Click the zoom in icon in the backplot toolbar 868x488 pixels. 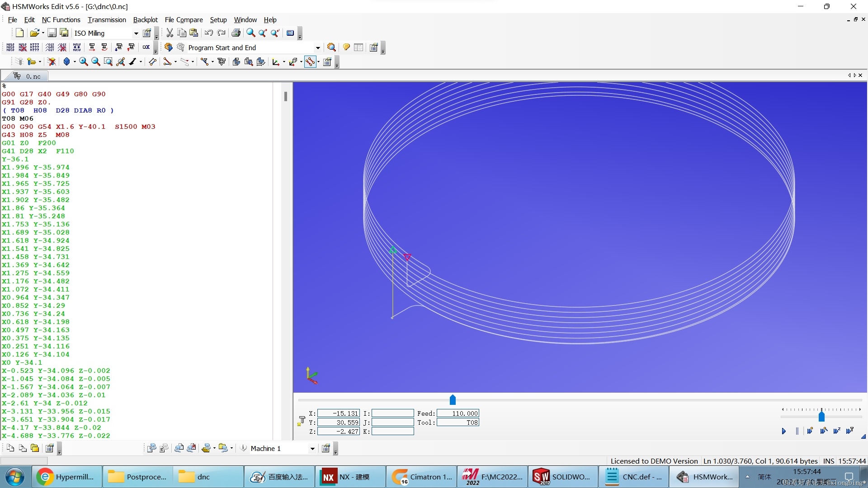[84, 62]
